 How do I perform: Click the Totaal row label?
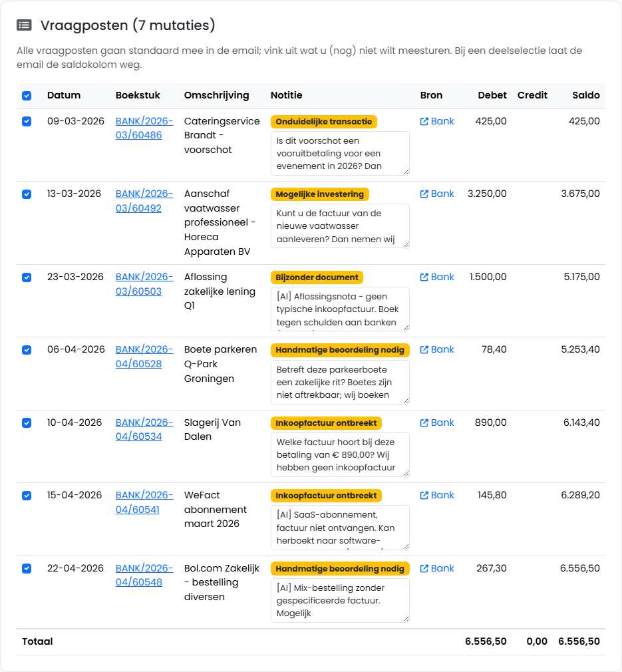37,641
